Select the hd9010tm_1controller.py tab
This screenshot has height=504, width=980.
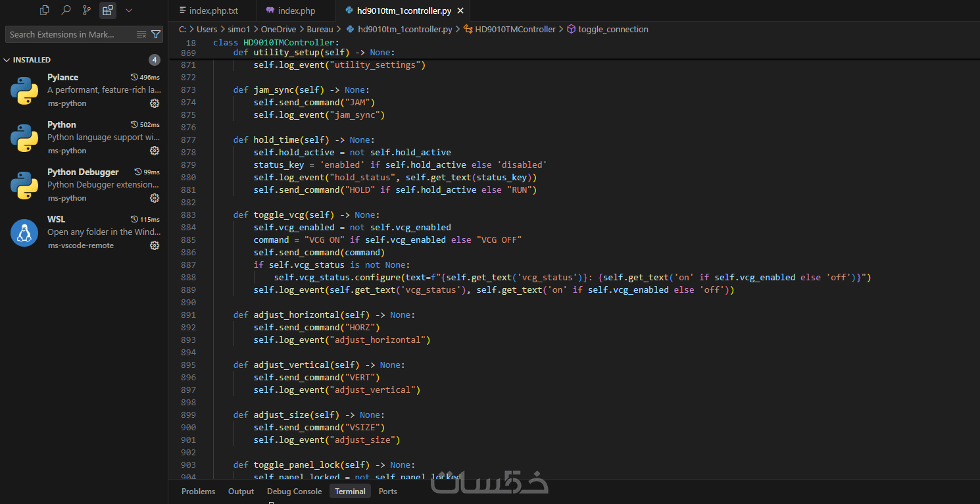click(x=404, y=11)
